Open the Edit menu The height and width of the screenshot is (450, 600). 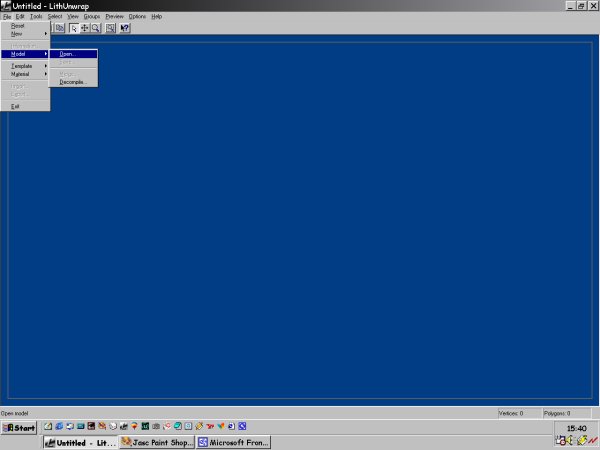[x=20, y=16]
